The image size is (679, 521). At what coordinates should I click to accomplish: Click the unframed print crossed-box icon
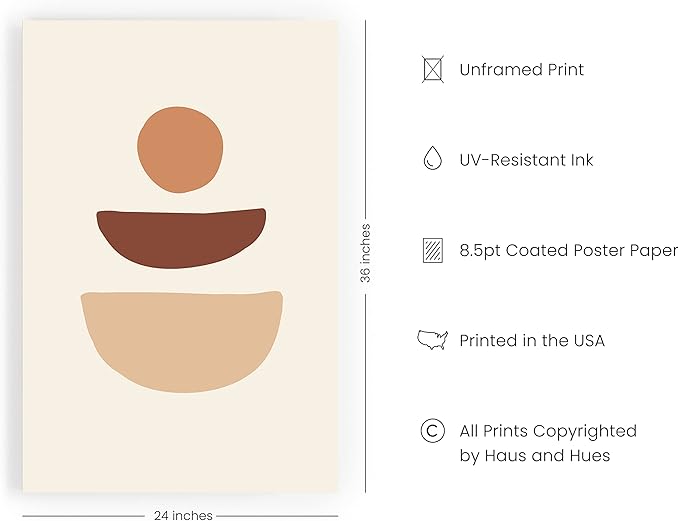pos(433,69)
